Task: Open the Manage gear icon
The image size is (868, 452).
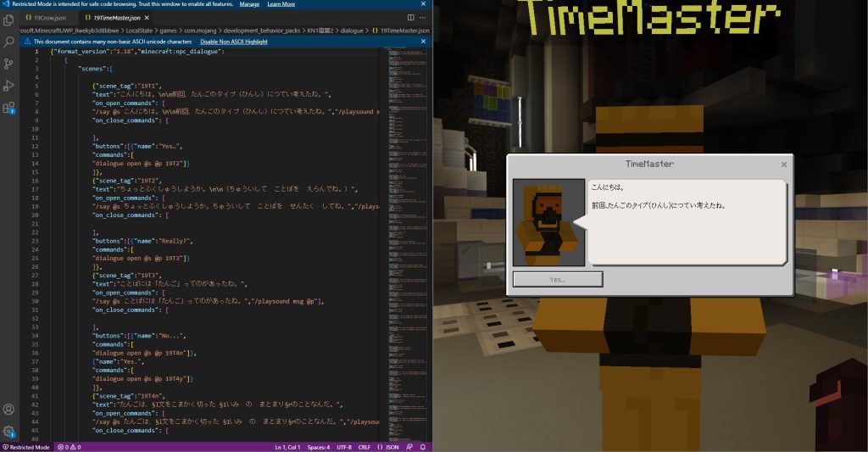Action: pos(8,431)
